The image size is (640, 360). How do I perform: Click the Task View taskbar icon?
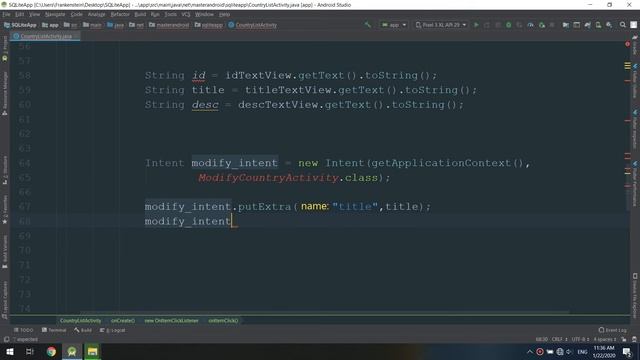30,351
